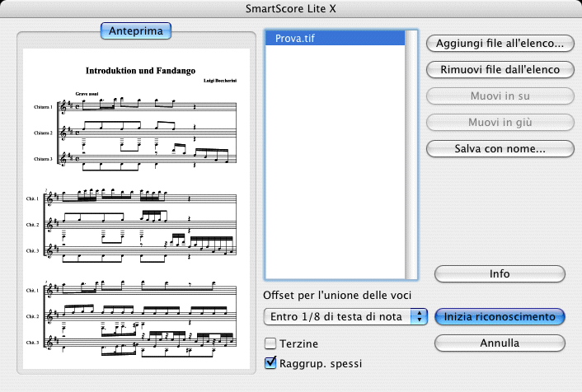The width and height of the screenshot is (582, 392).
Task: Click the Introduktion und Fandango title in preview
Action: pyautogui.click(x=139, y=72)
